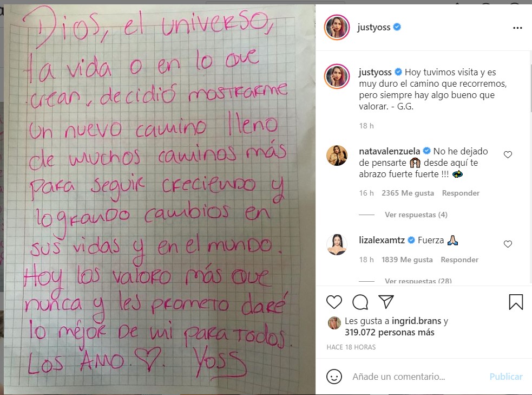Share post using paper plane icon
The width and height of the screenshot is (532, 395).
[x=386, y=302]
